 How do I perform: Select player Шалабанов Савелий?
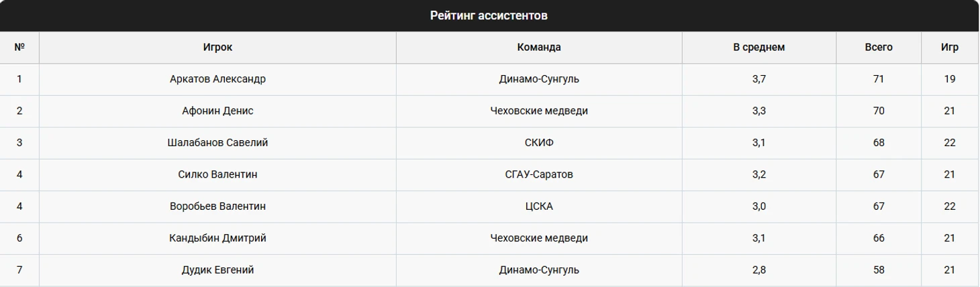coord(217,143)
